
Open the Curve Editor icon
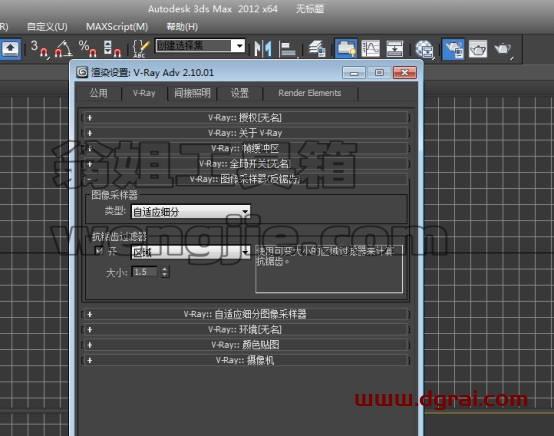[370, 48]
